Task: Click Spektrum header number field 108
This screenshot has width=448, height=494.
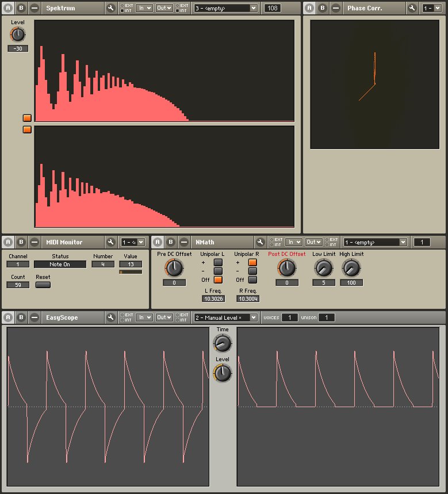Action: tap(272, 8)
